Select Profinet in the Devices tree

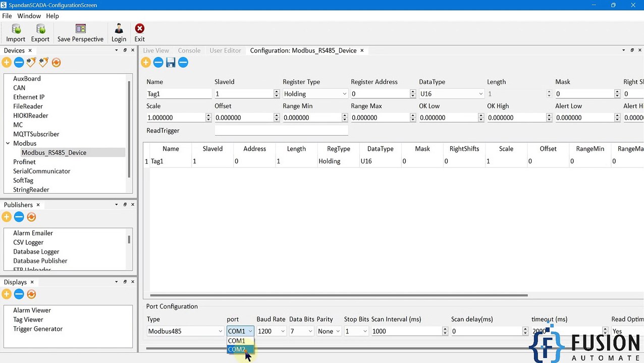[24, 162]
